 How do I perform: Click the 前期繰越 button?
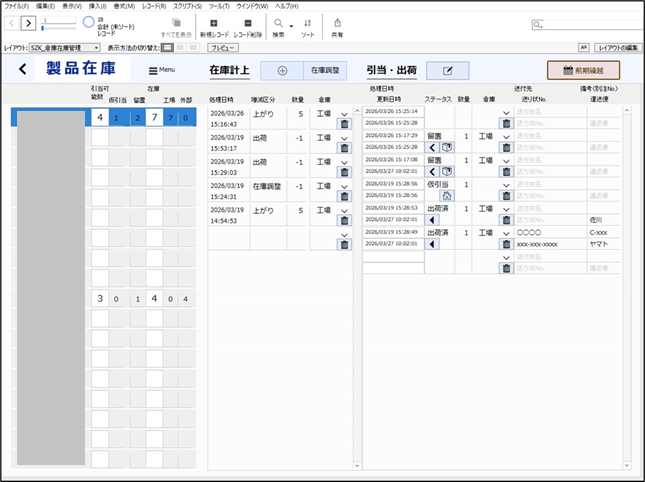583,70
